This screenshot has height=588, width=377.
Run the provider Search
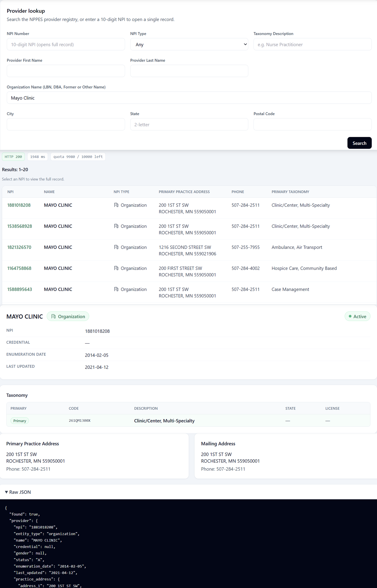click(359, 143)
